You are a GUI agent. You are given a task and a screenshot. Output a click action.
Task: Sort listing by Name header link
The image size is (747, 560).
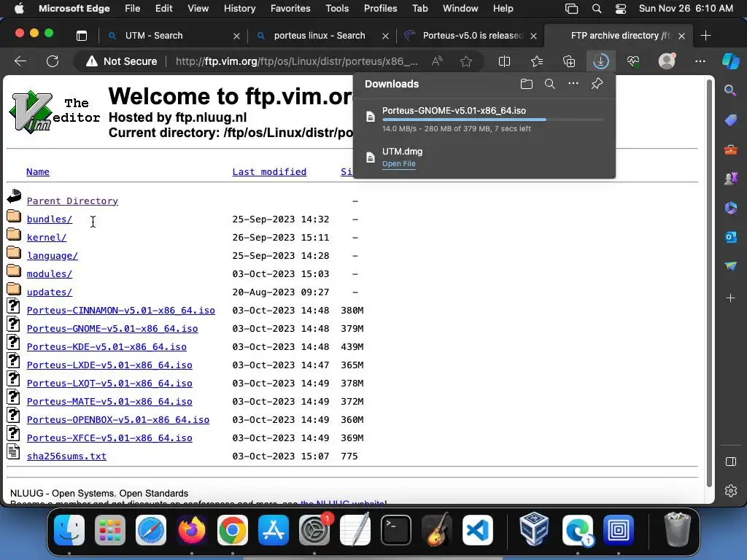pyautogui.click(x=38, y=172)
